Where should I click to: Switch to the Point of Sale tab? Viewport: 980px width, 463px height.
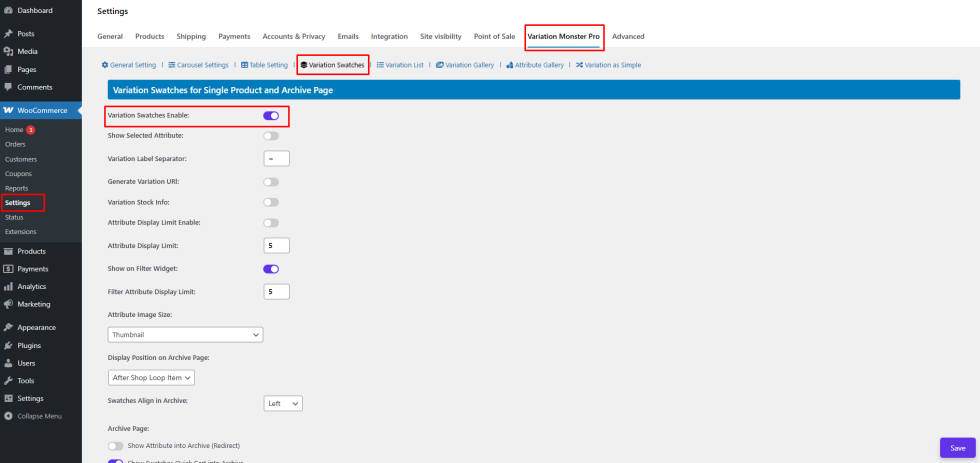tap(494, 37)
